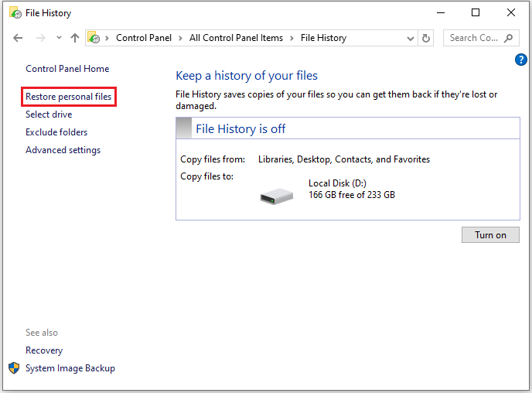Open the recent locations dropdown
This screenshot has width=532, height=393.
[59, 38]
